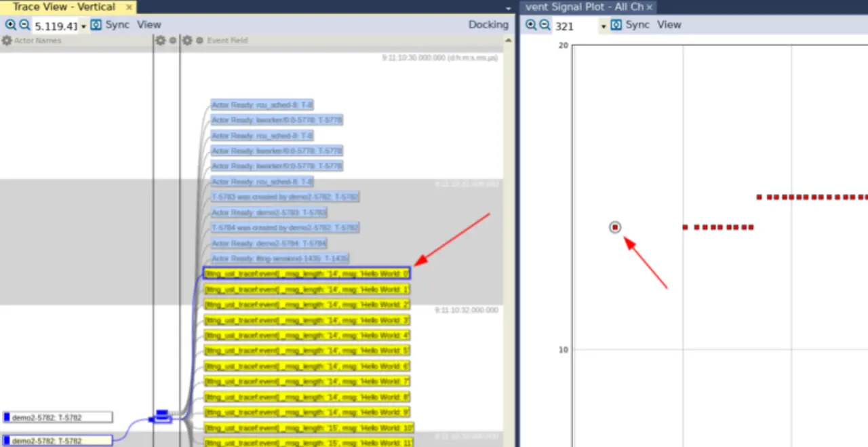Screen dimensions: 868x447
Task: Switch to the Trace View - Vertical tab
Action: click(x=64, y=7)
